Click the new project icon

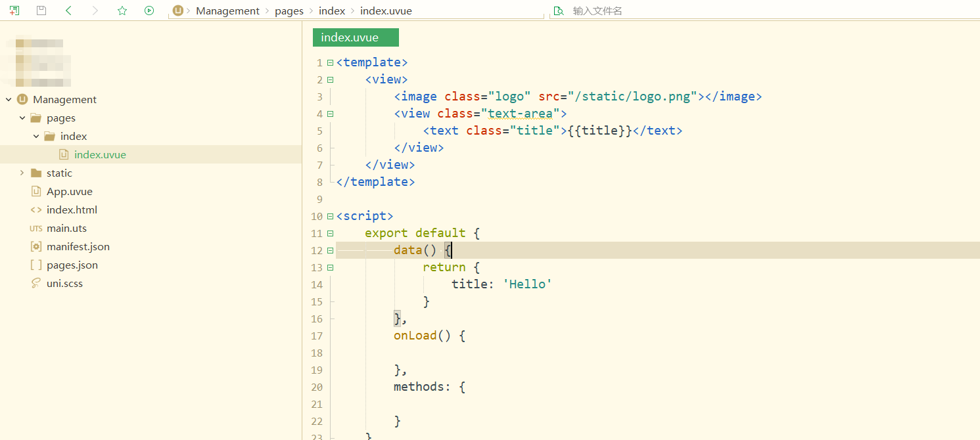coord(14,11)
